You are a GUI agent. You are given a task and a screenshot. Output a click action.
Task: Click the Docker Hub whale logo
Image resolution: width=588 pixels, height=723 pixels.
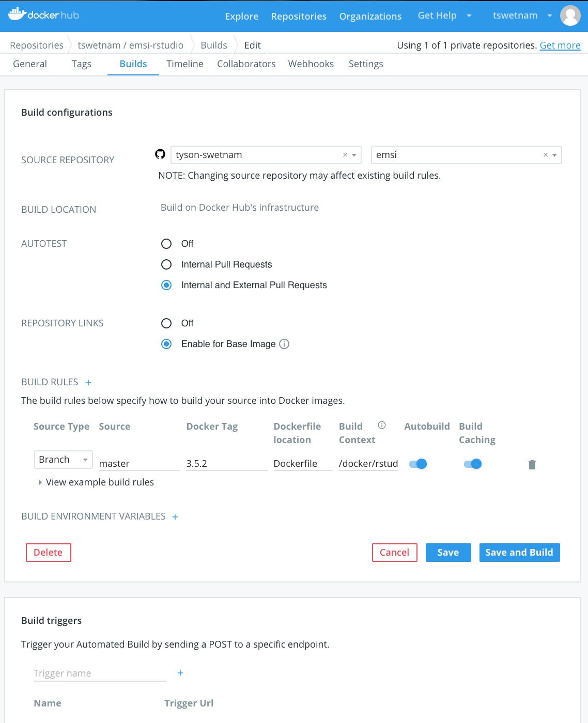(x=44, y=14)
